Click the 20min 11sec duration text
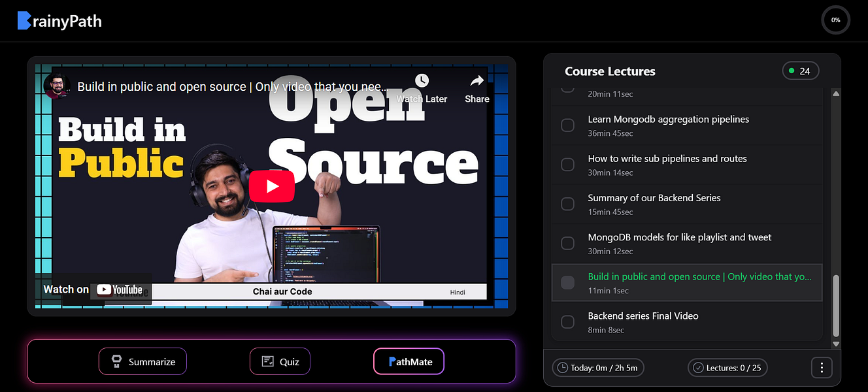The image size is (868, 392). [x=610, y=93]
